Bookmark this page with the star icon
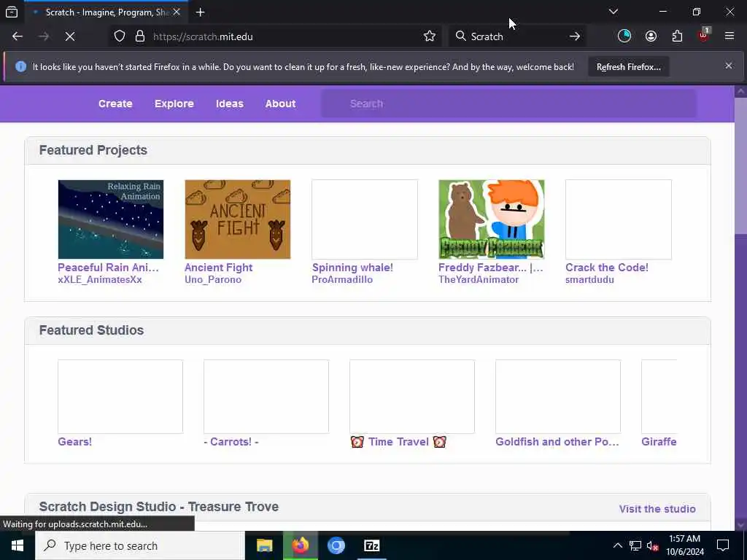This screenshot has height=560, width=747. (429, 36)
